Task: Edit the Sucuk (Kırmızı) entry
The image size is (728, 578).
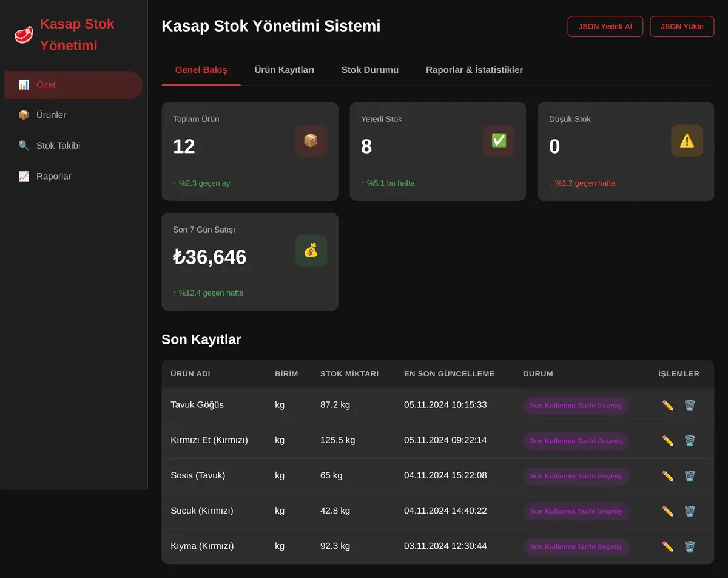Action: pos(668,511)
